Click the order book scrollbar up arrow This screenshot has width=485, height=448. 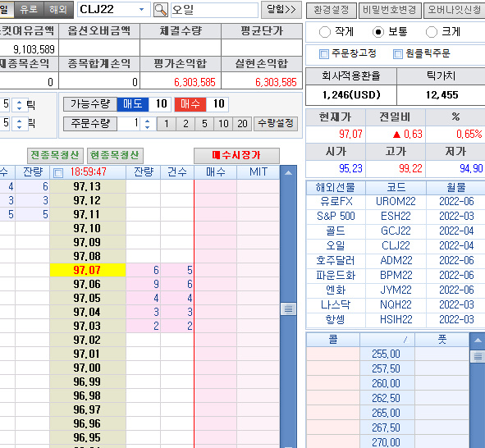pyautogui.click(x=288, y=173)
